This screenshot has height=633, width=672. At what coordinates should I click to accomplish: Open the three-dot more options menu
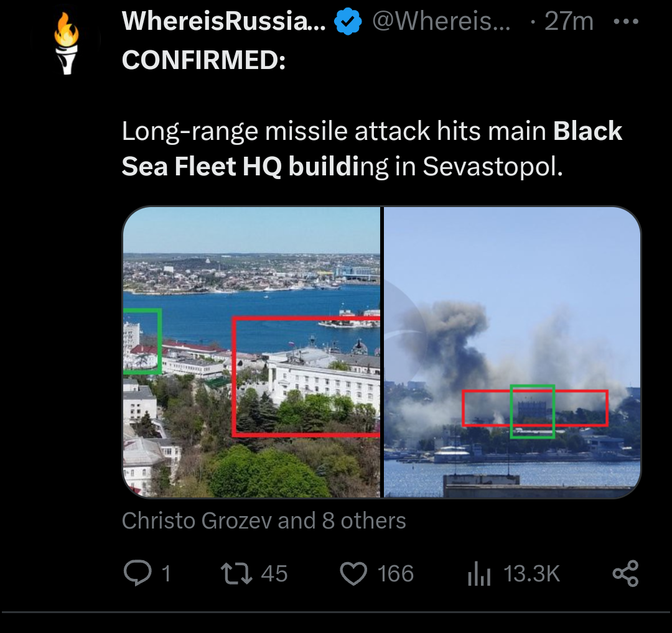click(x=625, y=22)
